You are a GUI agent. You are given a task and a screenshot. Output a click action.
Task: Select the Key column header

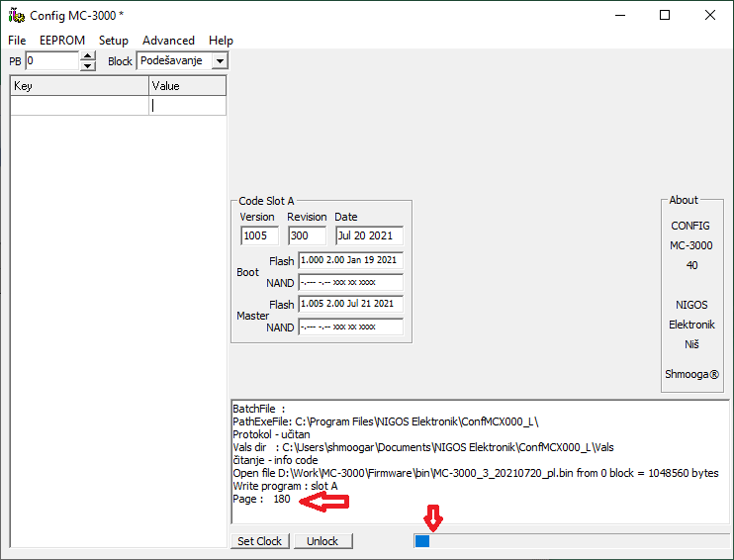(79, 86)
